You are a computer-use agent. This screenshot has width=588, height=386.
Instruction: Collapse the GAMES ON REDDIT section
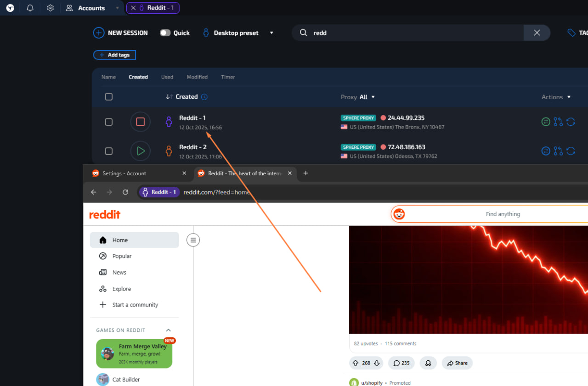(x=168, y=330)
